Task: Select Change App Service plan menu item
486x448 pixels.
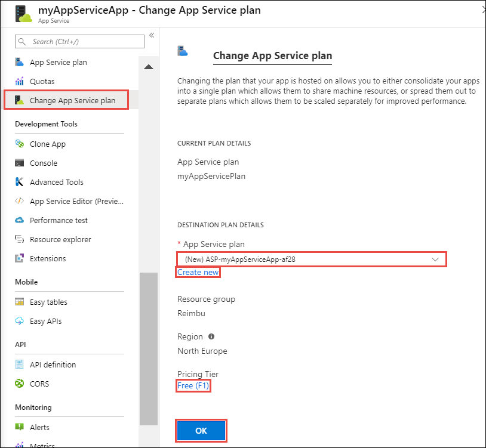Action: [66, 100]
